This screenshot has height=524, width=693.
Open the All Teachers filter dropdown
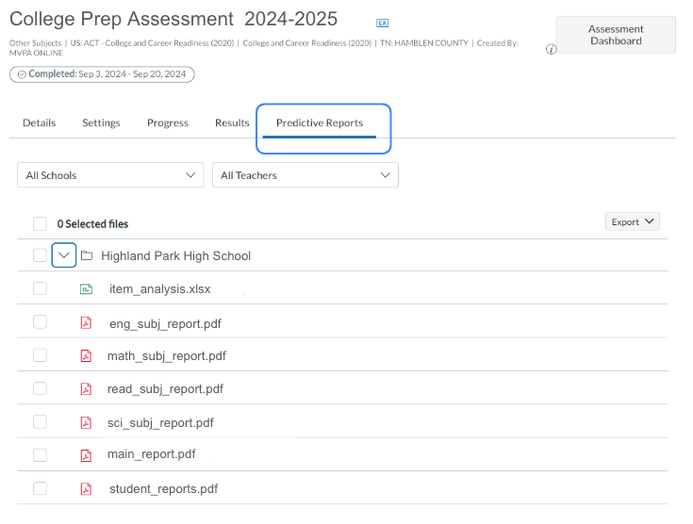[305, 175]
